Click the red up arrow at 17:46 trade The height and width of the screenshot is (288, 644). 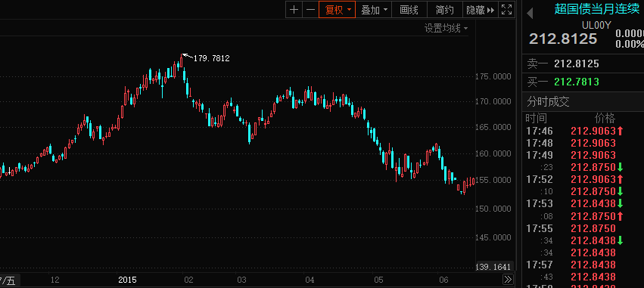pyautogui.click(x=621, y=131)
